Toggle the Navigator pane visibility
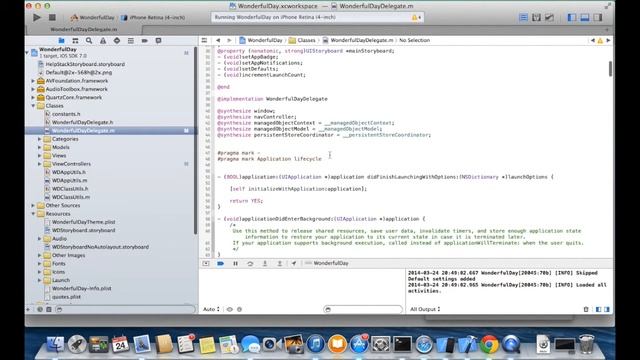 click(572, 18)
